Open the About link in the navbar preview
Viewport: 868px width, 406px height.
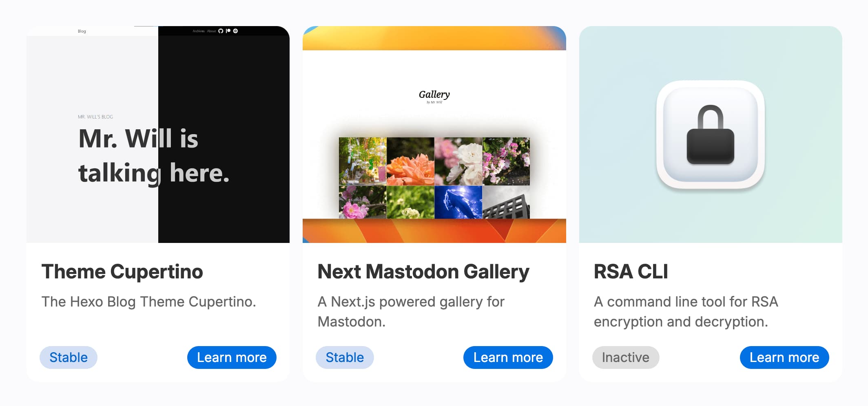pos(211,31)
